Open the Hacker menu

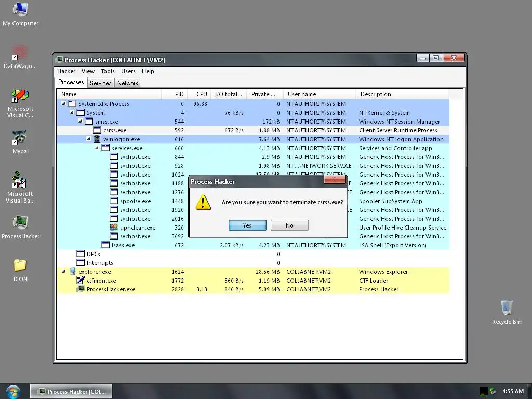click(66, 71)
